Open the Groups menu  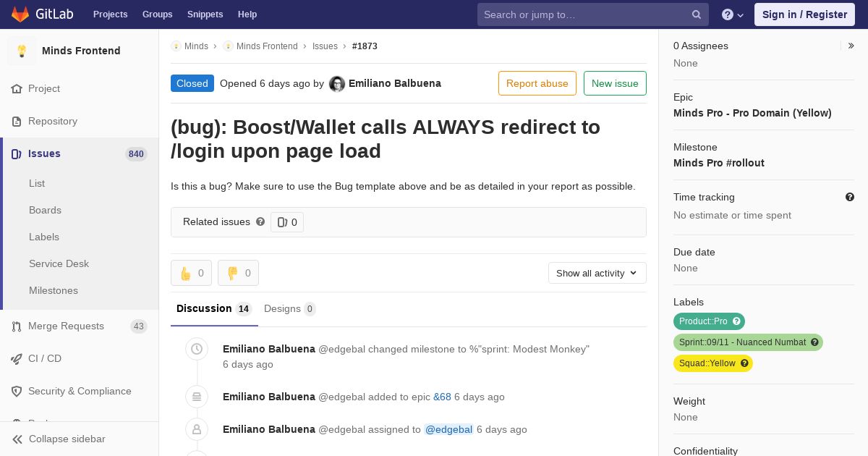158,14
